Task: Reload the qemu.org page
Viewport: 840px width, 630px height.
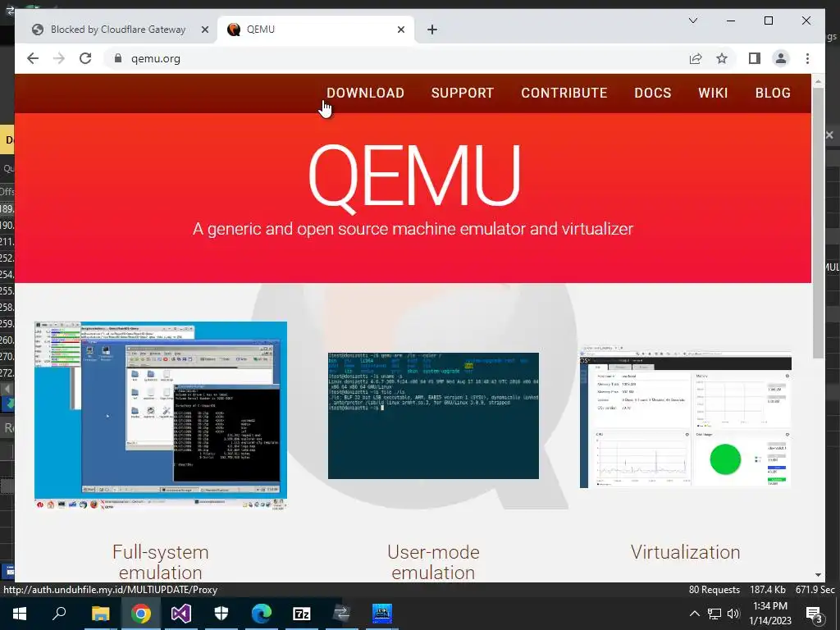Action: (85, 58)
